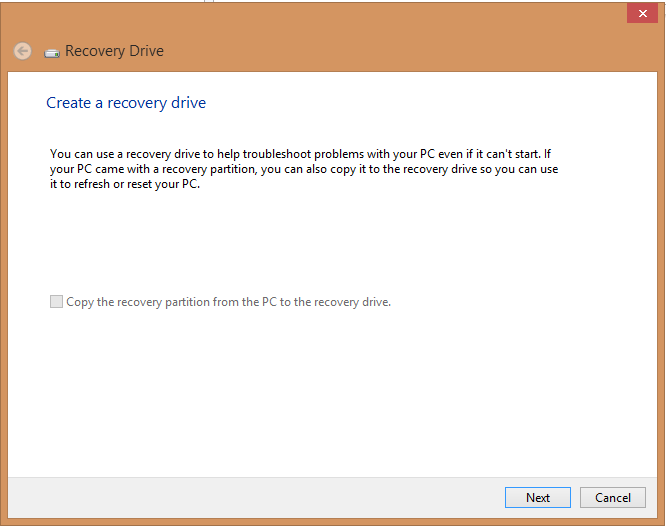Screen dimensions: 666x526
Task: Enable the copy recovery partition checkbox
Action: point(57,301)
